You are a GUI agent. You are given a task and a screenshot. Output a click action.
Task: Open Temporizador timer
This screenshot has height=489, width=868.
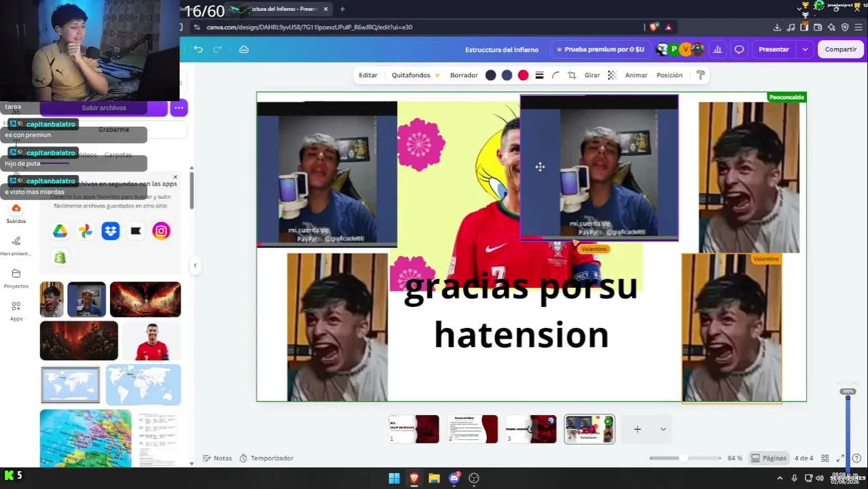pos(267,458)
